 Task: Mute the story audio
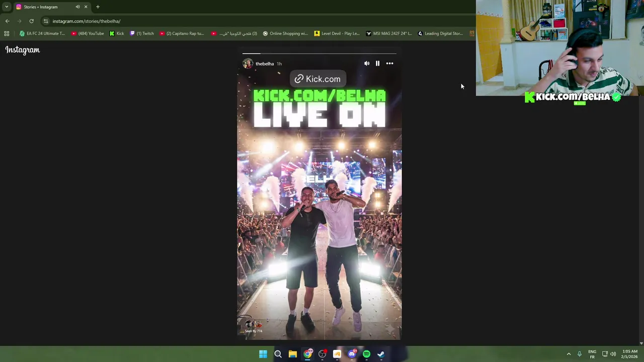[x=367, y=63]
